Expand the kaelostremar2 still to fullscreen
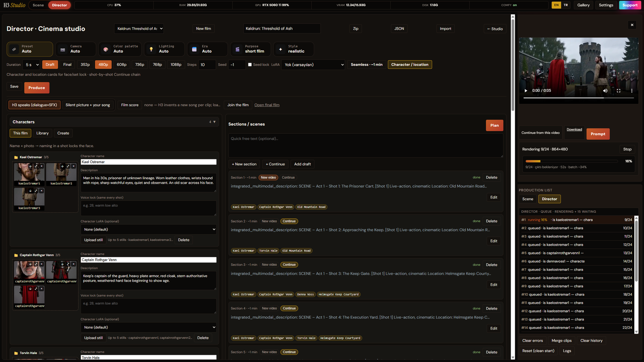This screenshot has height=362, width=644. (x=68, y=166)
